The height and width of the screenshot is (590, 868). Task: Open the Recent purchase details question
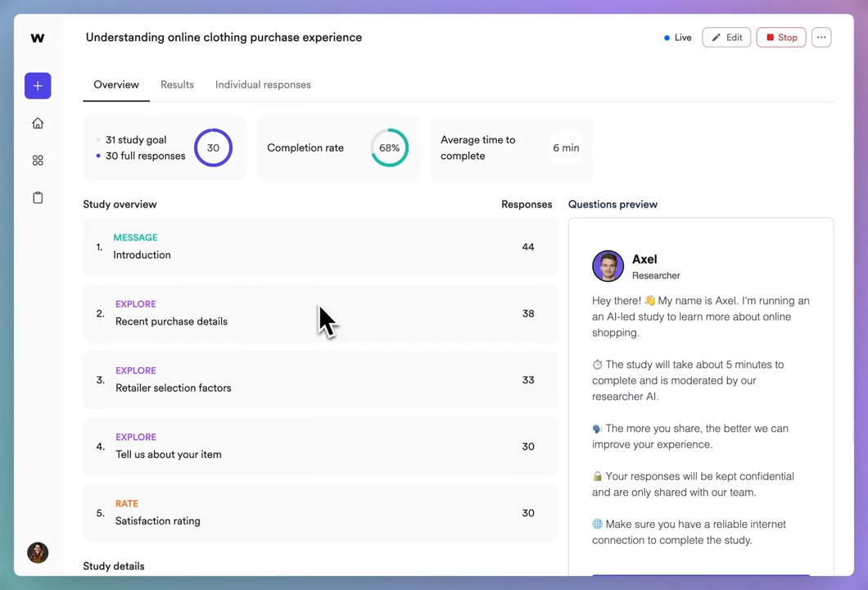319,313
